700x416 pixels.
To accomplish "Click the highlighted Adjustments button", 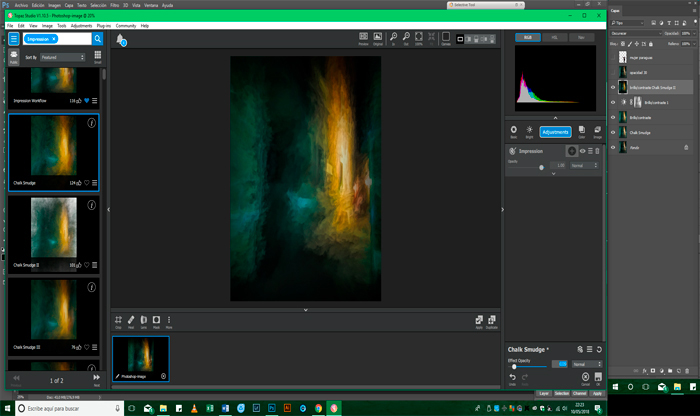I will tap(555, 131).
